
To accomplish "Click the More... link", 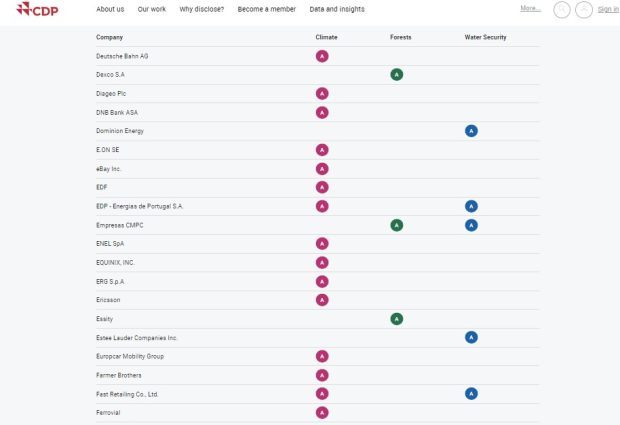I will tap(531, 8).
